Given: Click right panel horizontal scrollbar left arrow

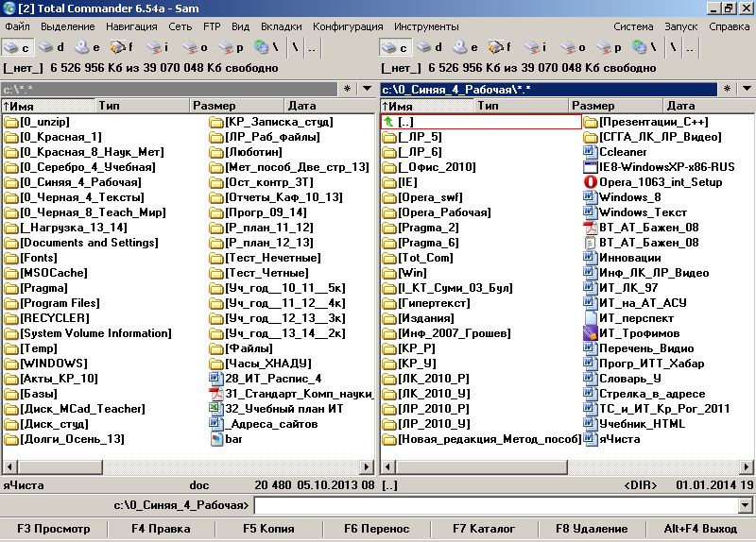Looking at the screenshot, I should (x=388, y=466).
